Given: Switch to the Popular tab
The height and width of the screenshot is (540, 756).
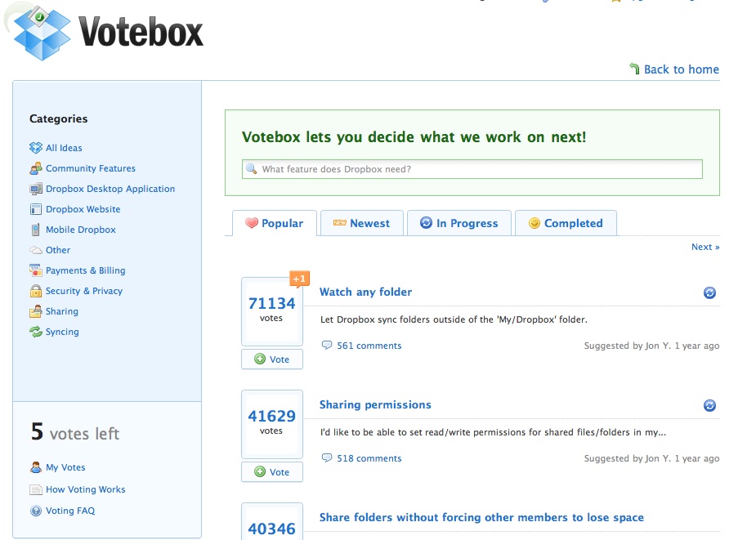Looking at the screenshot, I should [274, 223].
